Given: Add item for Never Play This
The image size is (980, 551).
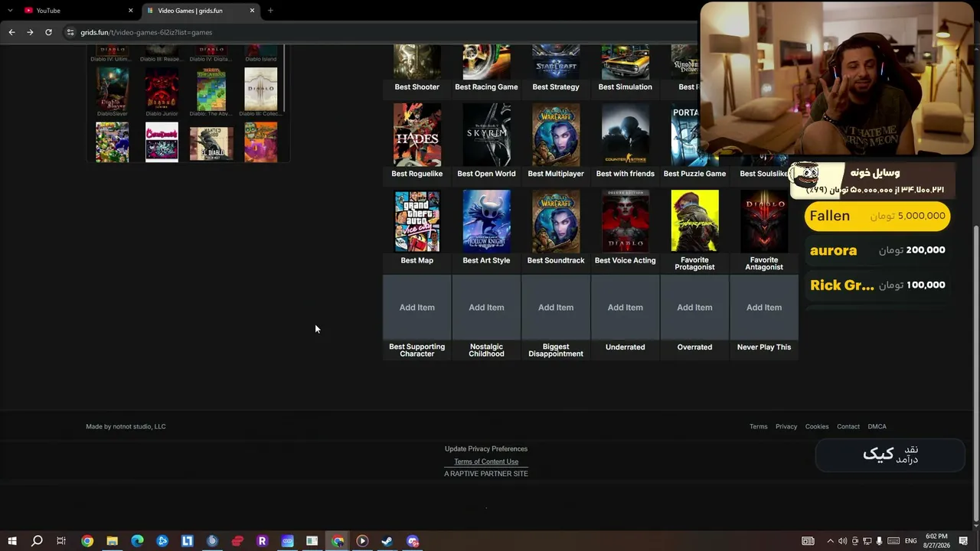Looking at the screenshot, I should 764,308.
